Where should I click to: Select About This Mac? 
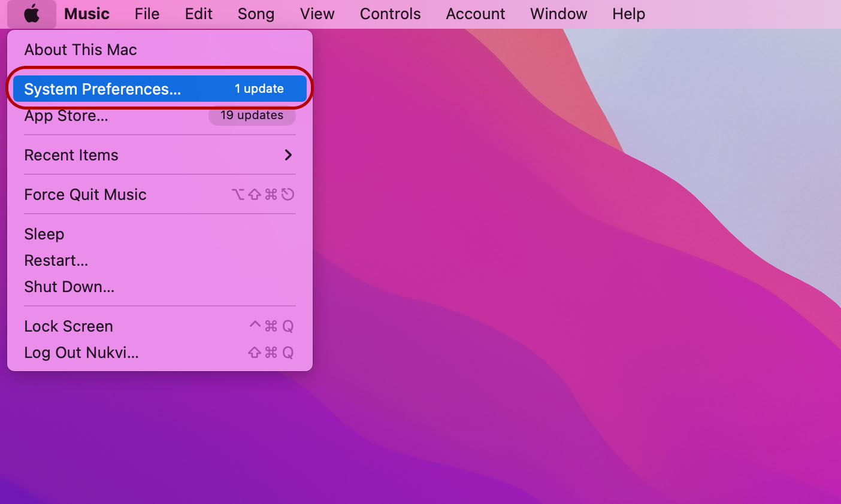coord(80,50)
